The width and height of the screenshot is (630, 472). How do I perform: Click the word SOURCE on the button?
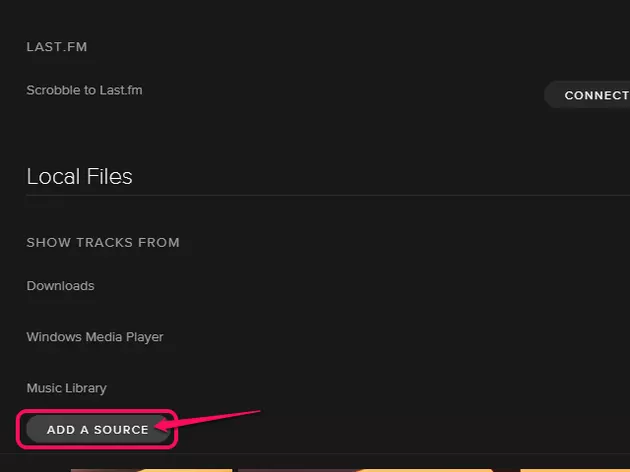[121, 430]
